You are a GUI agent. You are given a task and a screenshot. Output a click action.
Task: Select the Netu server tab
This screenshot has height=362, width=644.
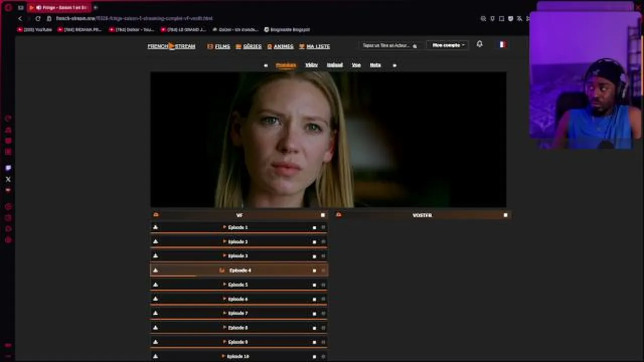coord(375,65)
